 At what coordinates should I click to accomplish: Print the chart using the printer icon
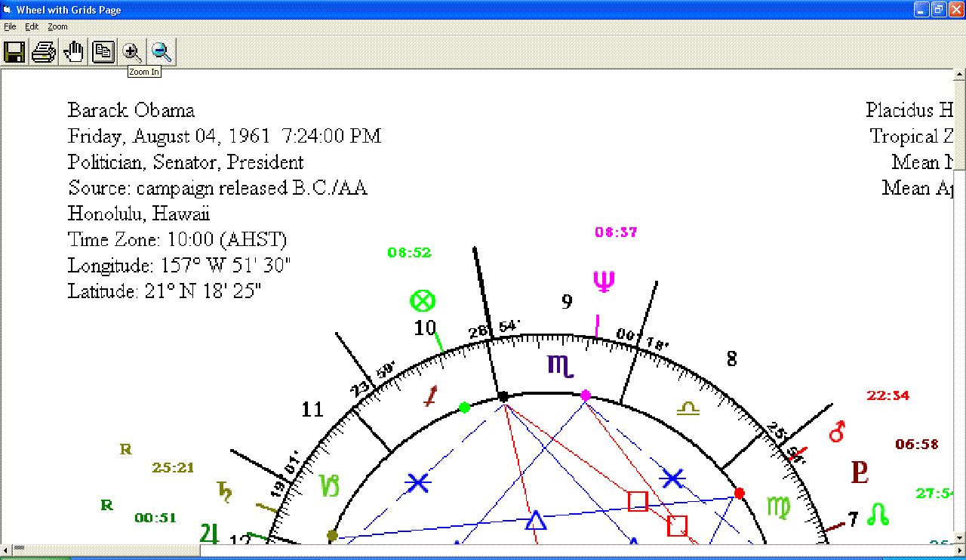44,52
